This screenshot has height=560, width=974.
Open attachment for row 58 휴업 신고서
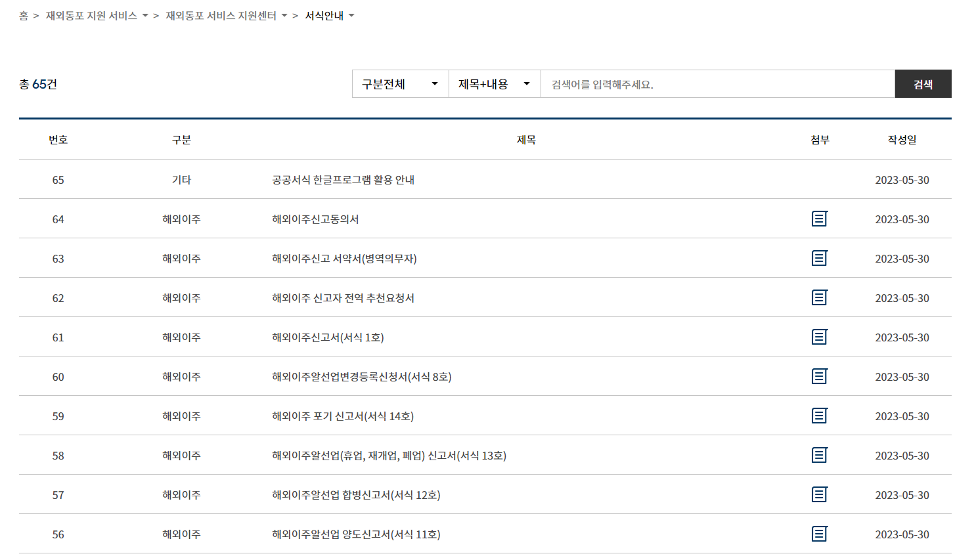[x=819, y=454]
